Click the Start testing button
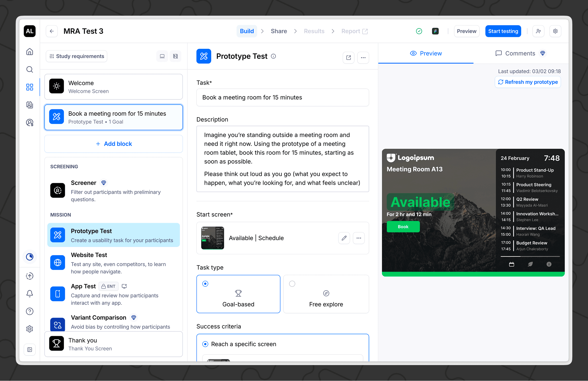 pos(503,31)
